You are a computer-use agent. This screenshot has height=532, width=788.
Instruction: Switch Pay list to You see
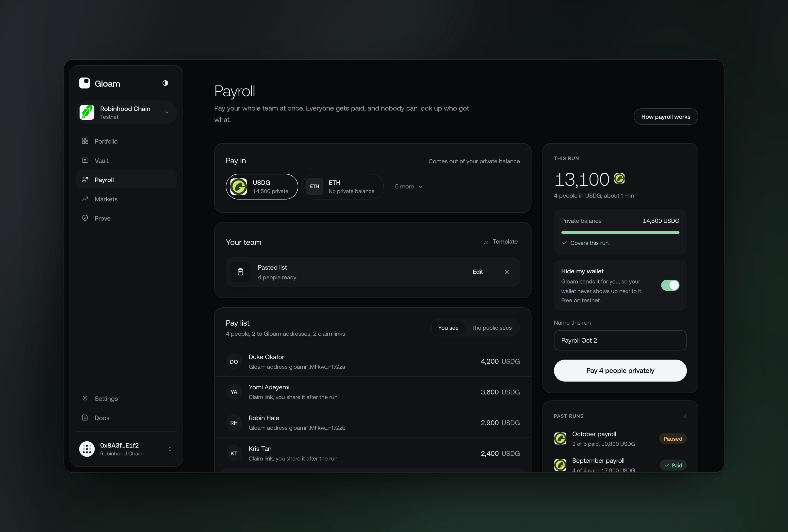[x=448, y=328]
